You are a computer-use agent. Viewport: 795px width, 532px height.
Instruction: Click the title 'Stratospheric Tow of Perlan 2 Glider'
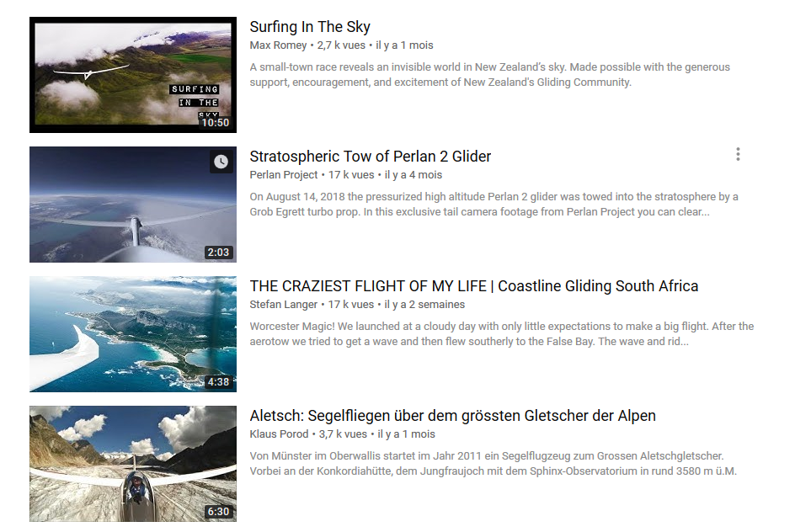point(370,157)
